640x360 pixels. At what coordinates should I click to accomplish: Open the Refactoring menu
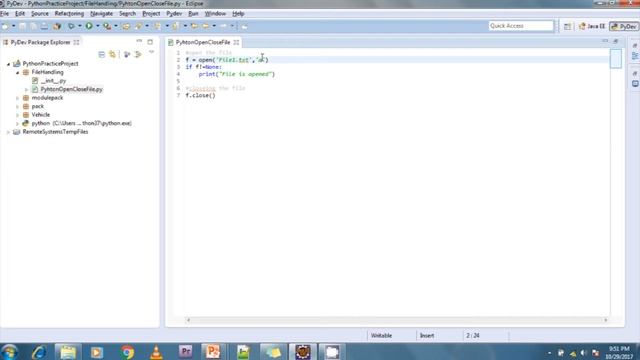point(69,13)
